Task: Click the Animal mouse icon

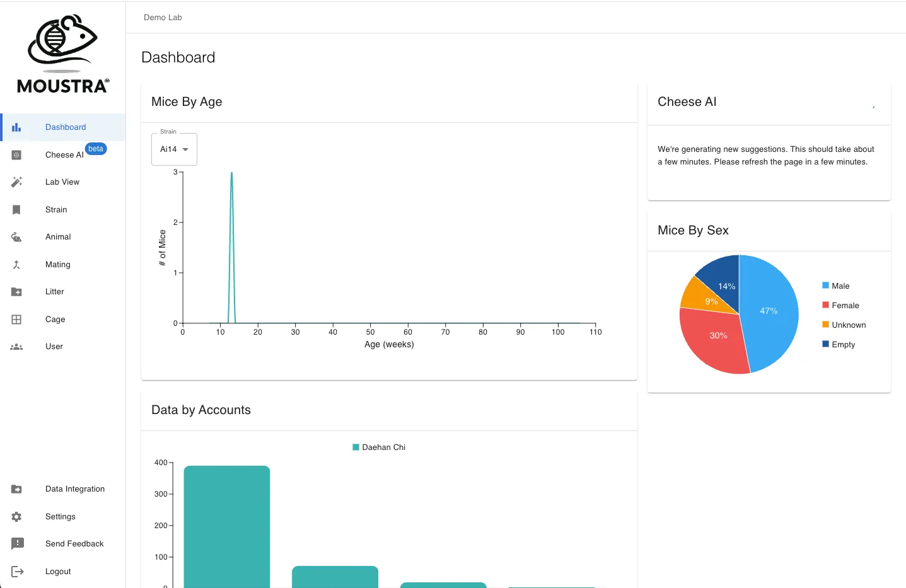Action: click(x=16, y=236)
